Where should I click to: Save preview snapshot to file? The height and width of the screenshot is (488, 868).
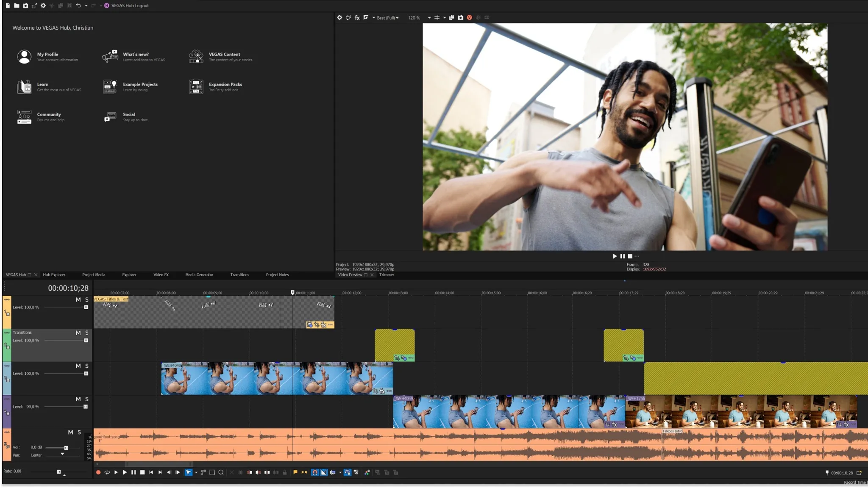pos(460,17)
